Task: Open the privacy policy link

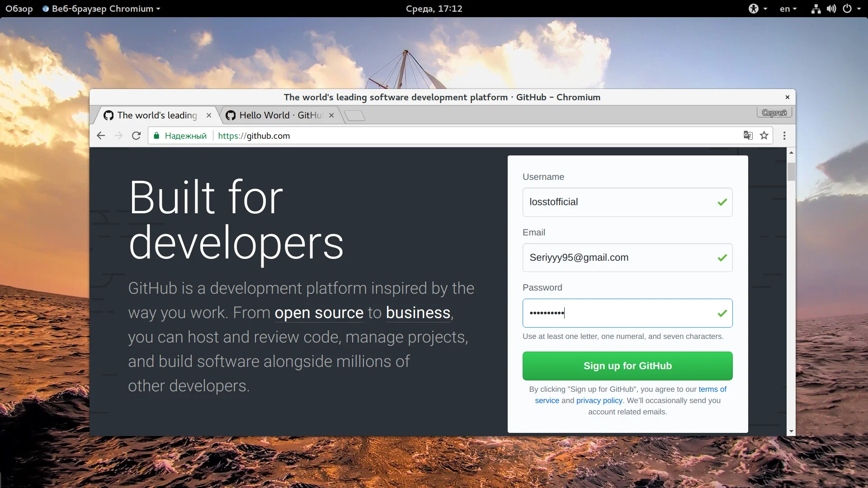Action: click(x=599, y=400)
